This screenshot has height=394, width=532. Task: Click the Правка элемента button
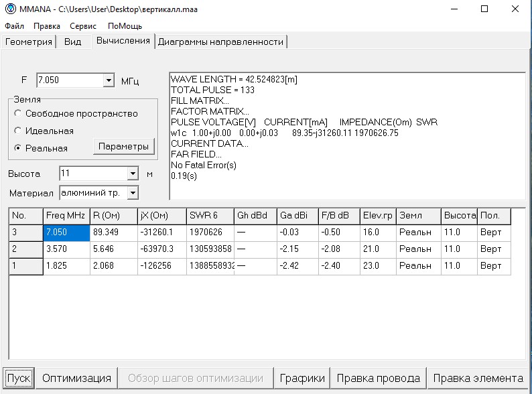coord(478,378)
